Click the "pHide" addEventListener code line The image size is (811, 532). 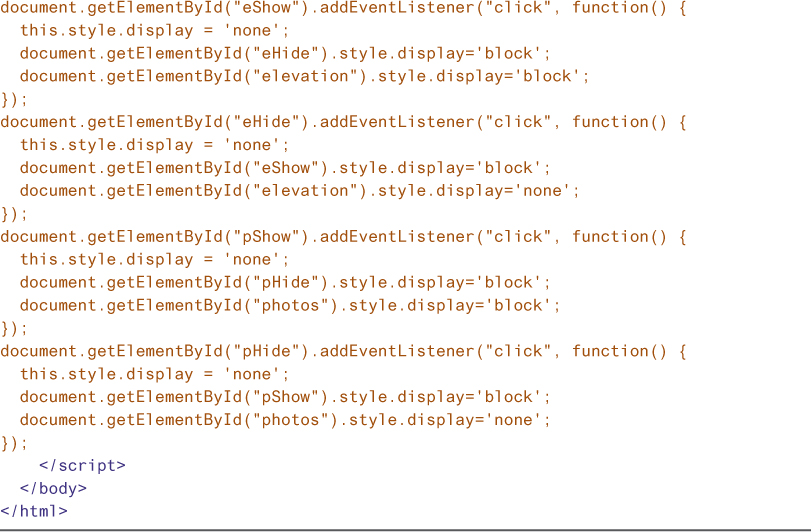[343, 352]
